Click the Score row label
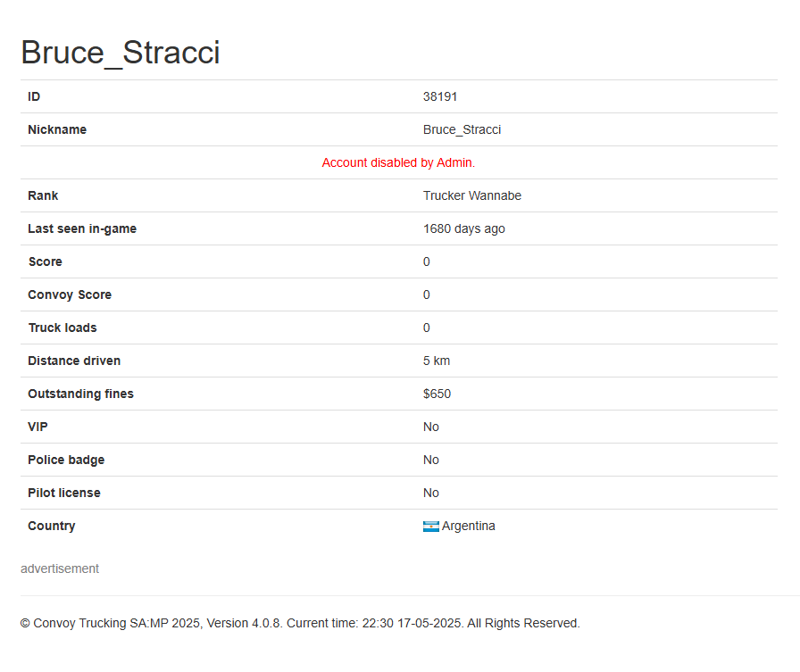800x672 pixels. tap(46, 262)
